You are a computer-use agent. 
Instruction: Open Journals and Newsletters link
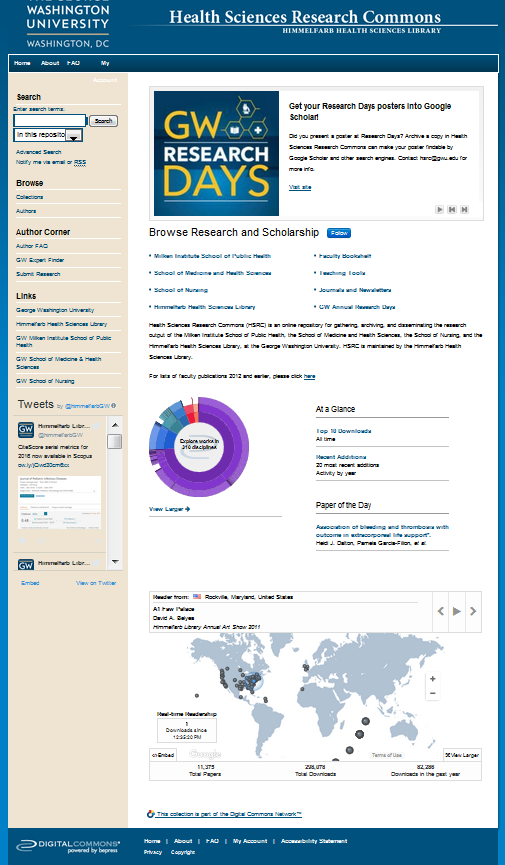pyautogui.click(x=355, y=290)
